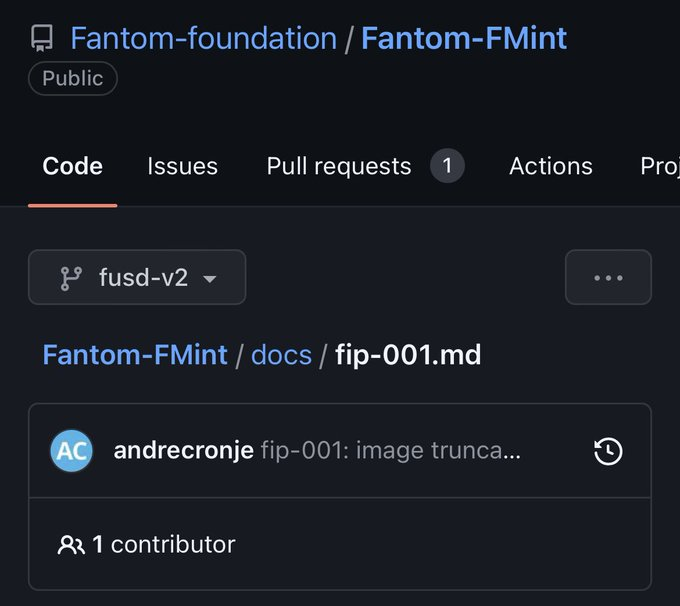Click the repository book icon
680x606 pixels.
[x=42, y=38]
